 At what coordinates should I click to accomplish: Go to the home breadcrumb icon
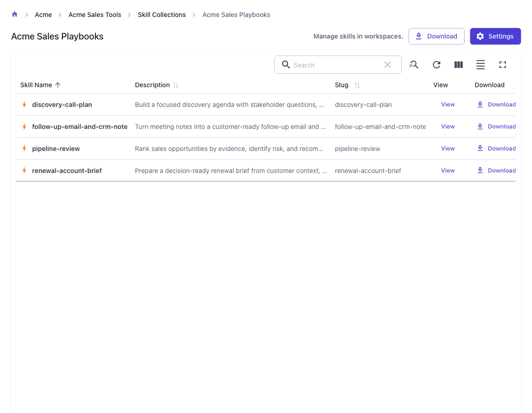tap(15, 14)
